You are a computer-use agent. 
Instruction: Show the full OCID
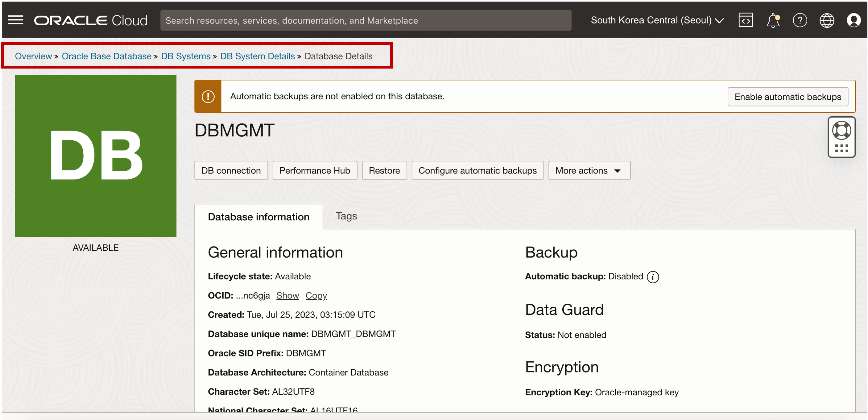(x=287, y=296)
